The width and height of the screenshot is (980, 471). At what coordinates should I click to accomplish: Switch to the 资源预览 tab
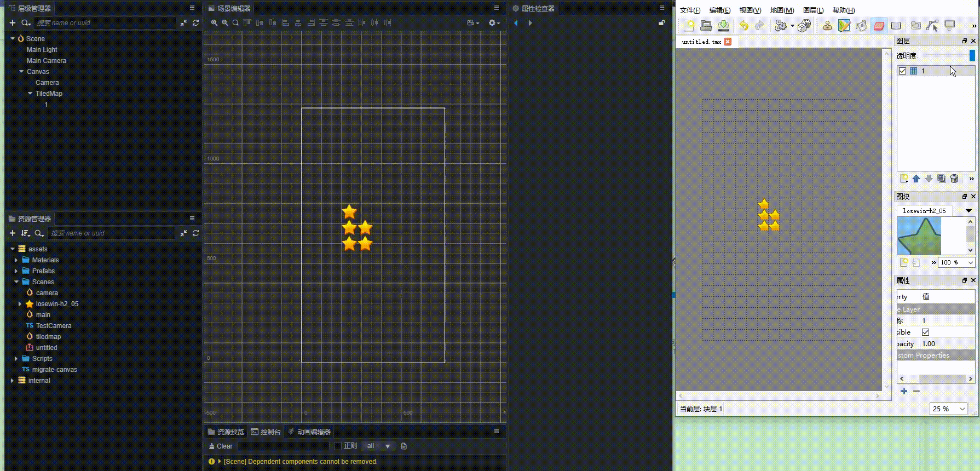tap(226, 432)
